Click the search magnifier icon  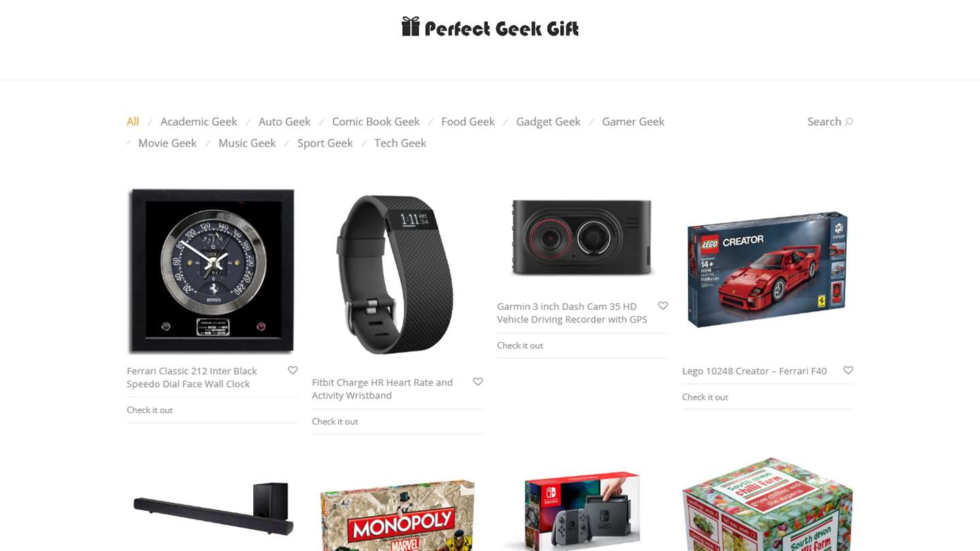pyautogui.click(x=849, y=122)
